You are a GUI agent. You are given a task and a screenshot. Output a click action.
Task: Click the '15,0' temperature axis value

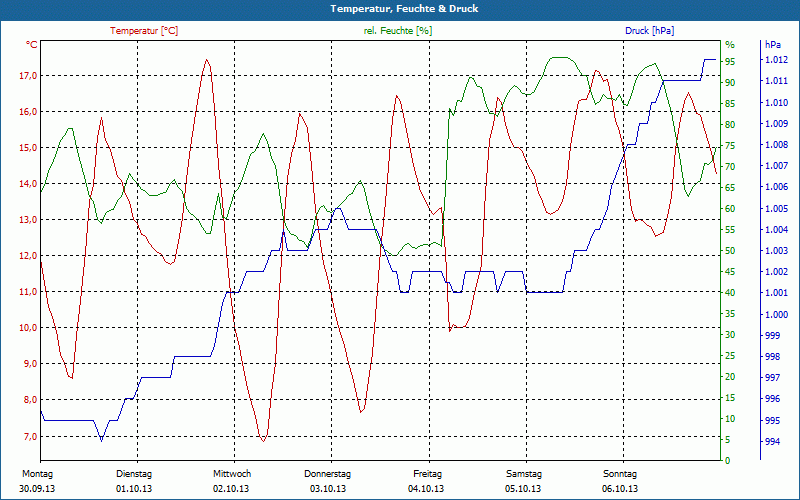(28, 148)
